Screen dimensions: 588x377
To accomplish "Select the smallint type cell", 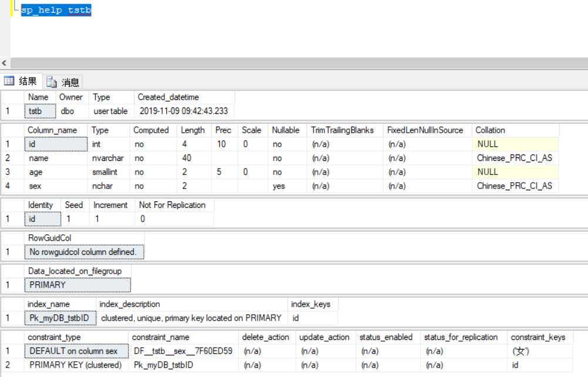I will coord(109,173).
